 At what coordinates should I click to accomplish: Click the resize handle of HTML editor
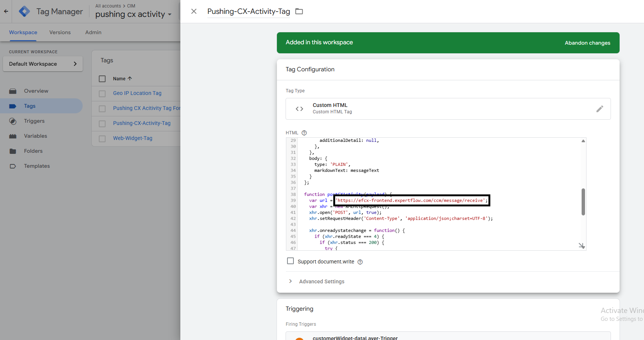[x=582, y=246]
